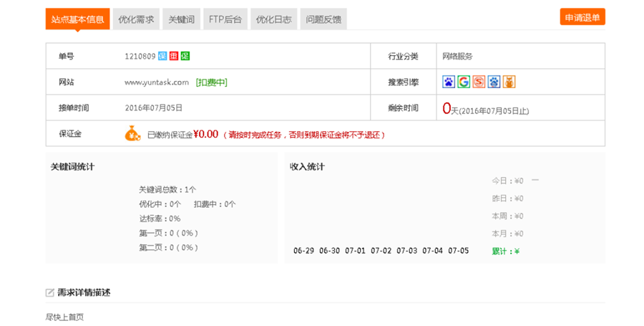The width and height of the screenshot is (644, 326).
Task: Open the 问题反馈 tab
Action: point(323,19)
